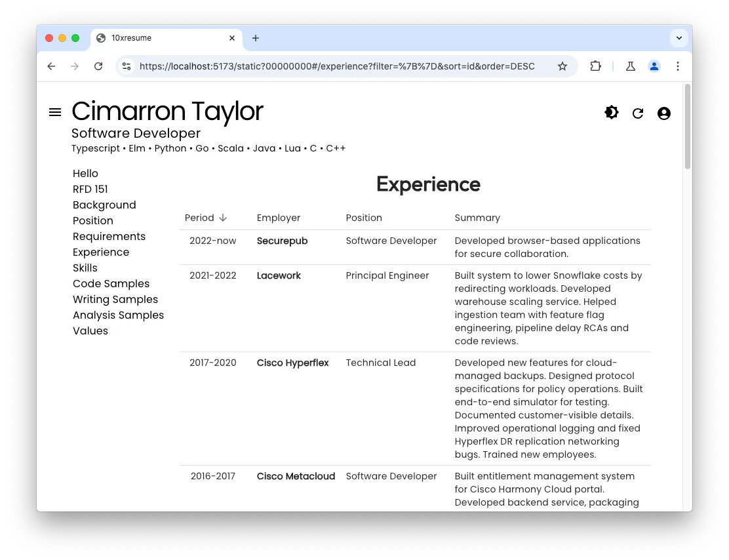Click the Chrome profile avatar icon

point(654,66)
